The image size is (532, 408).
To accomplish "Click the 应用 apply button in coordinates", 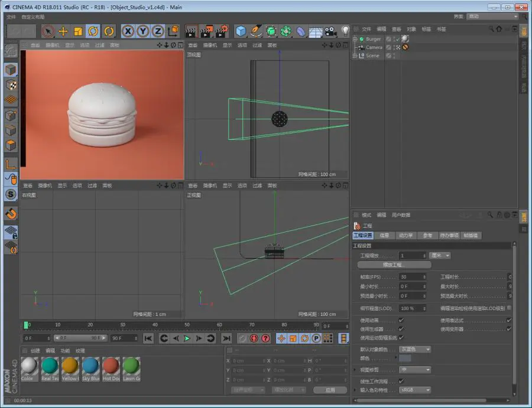I will pyautogui.click(x=330, y=390).
